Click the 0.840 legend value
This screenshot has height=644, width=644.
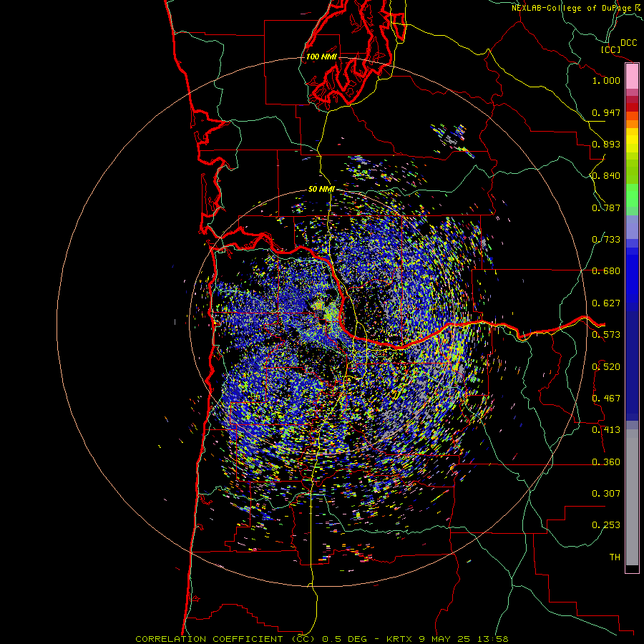pos(606,176)
